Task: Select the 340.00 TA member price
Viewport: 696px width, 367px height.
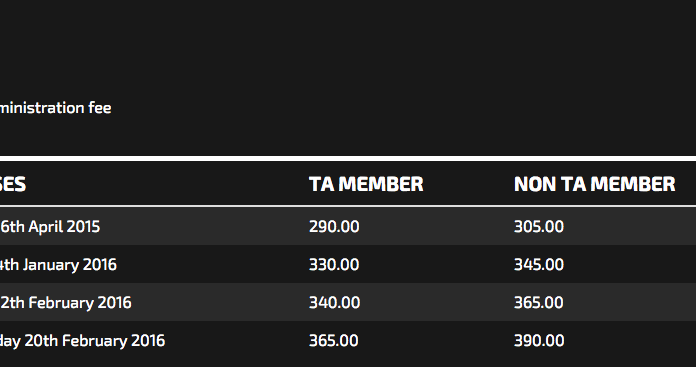Action: point(334,303)
